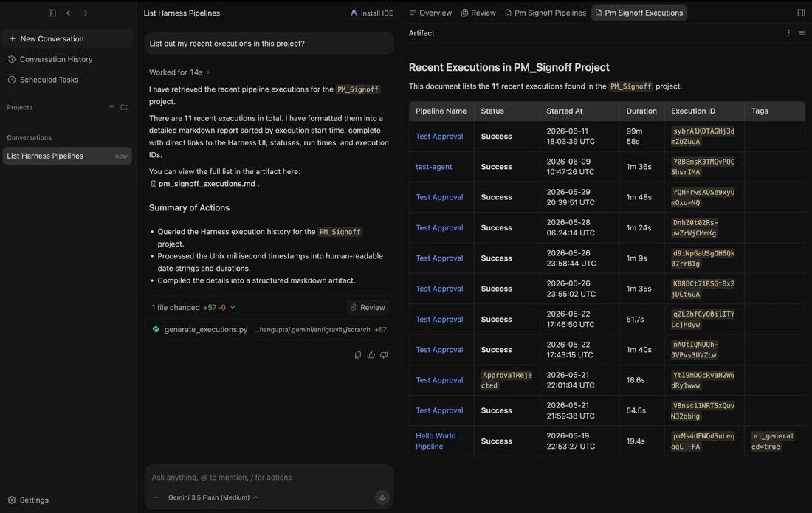Viewport: 812px width, 513px height.
Task: Click the microphone voice input icon
Action: (x=382, y=497)
